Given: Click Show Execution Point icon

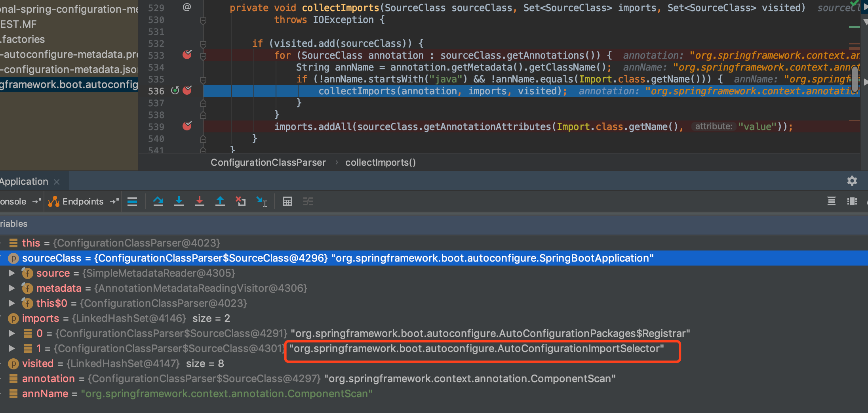Looking at the screenshot, I should pos(132,202).
